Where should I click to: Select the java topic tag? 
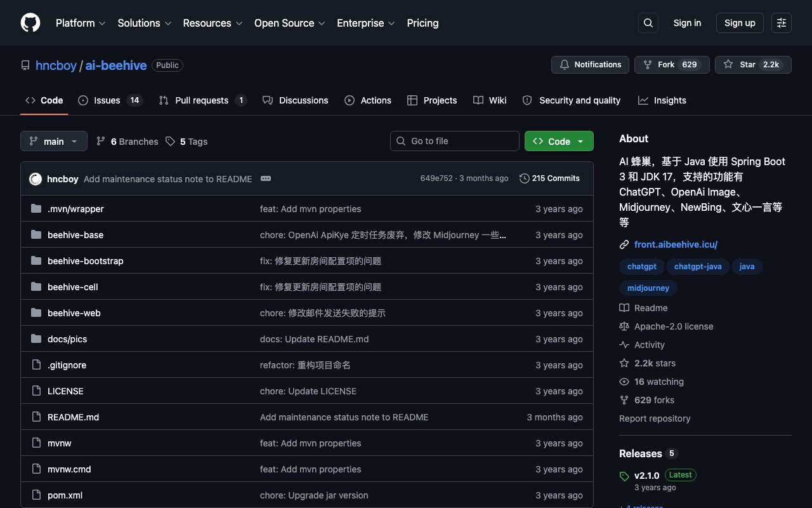[x=747, y=267]
